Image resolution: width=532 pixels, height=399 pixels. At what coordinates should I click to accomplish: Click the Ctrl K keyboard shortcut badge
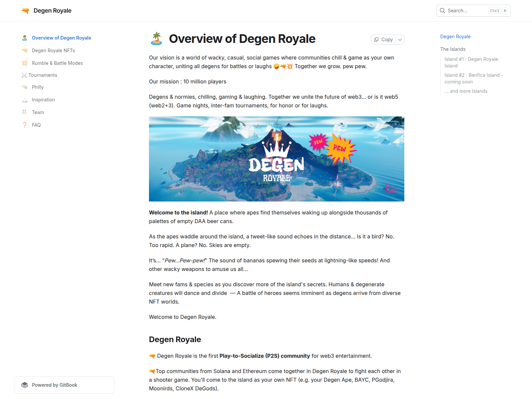point(498,11)
